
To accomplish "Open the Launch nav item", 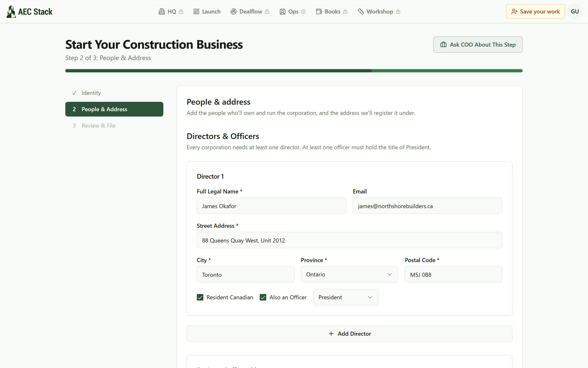I will click(x=207, y=11).
